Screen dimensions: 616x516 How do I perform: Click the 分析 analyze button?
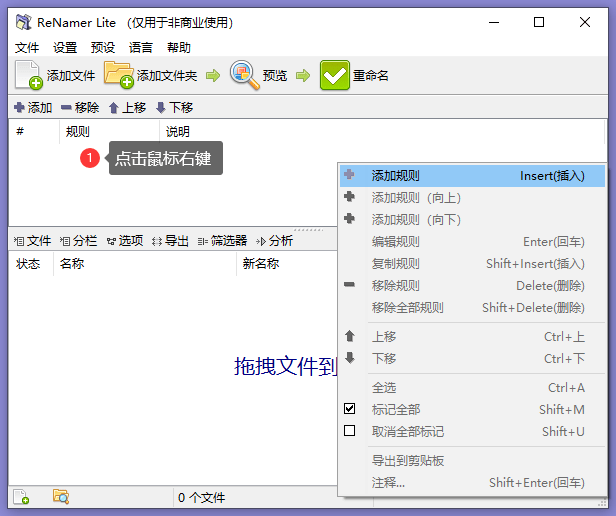tap(274, 241)
